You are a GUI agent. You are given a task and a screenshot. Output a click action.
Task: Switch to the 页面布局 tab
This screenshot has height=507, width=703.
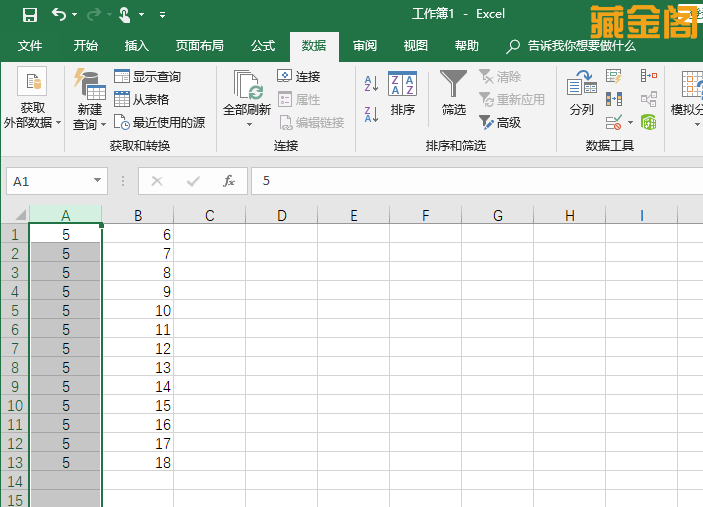coord(200,46)
